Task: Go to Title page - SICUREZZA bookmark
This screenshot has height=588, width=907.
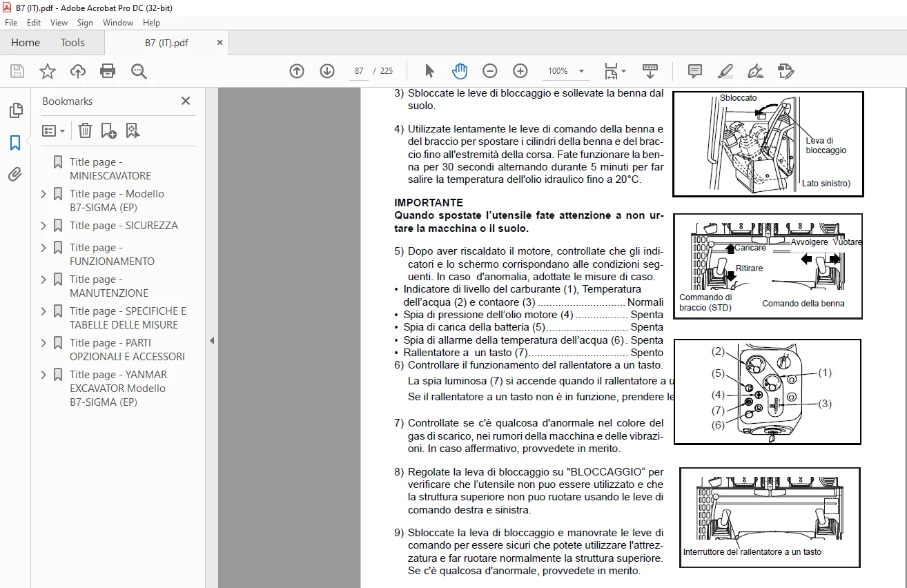Action: point(124,226)
